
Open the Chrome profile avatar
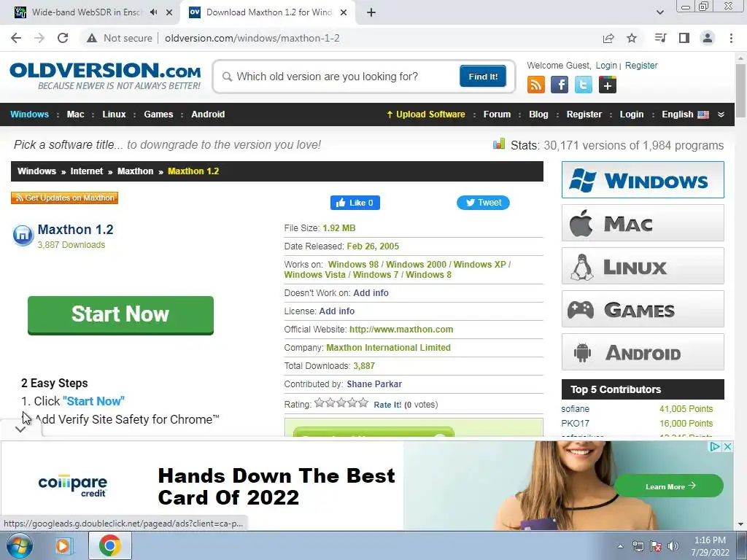708,38
